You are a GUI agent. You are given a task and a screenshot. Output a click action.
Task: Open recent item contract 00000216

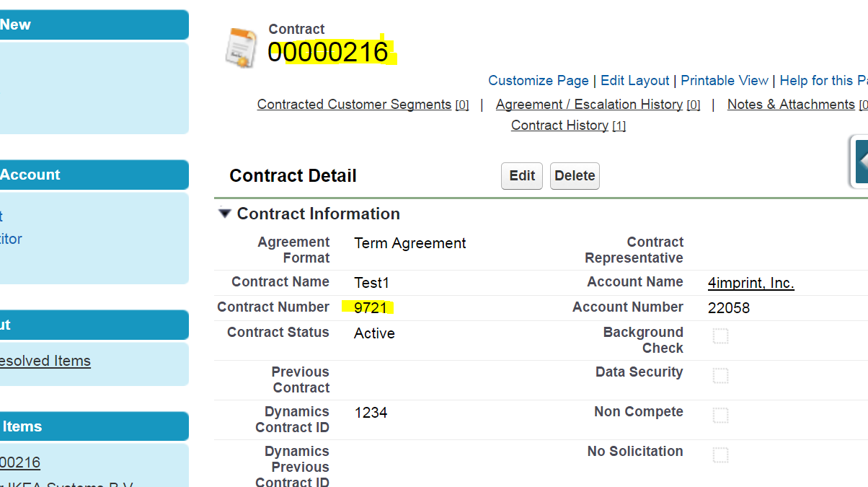coord(20,462)
